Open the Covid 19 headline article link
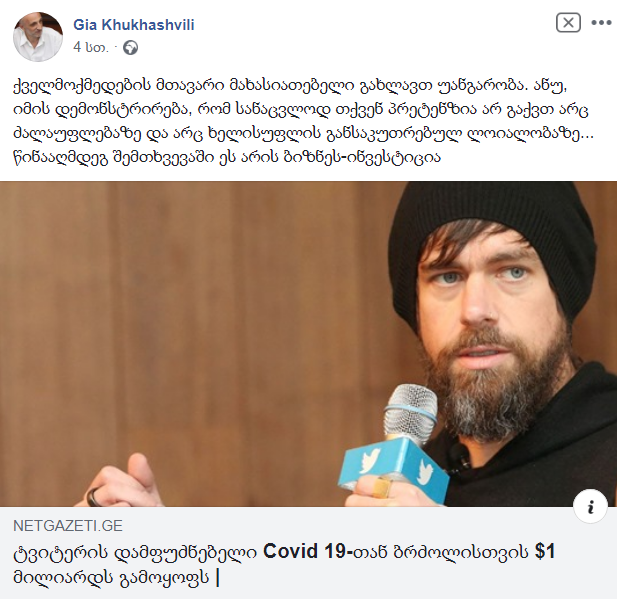 [x=284, y=564]
